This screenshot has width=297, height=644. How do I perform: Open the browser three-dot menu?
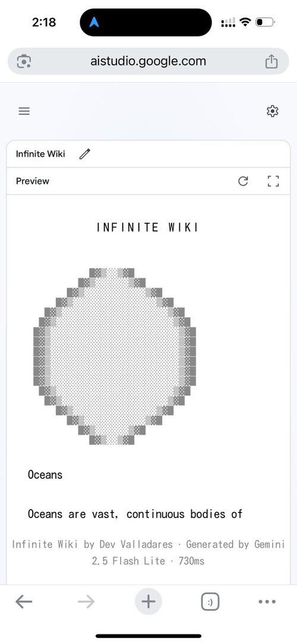click(267, 602)
